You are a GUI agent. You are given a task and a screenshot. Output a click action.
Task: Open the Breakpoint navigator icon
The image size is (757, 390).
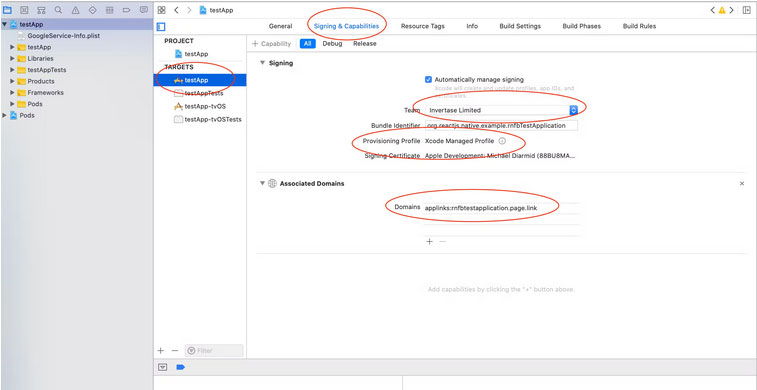tap(126, 10)
